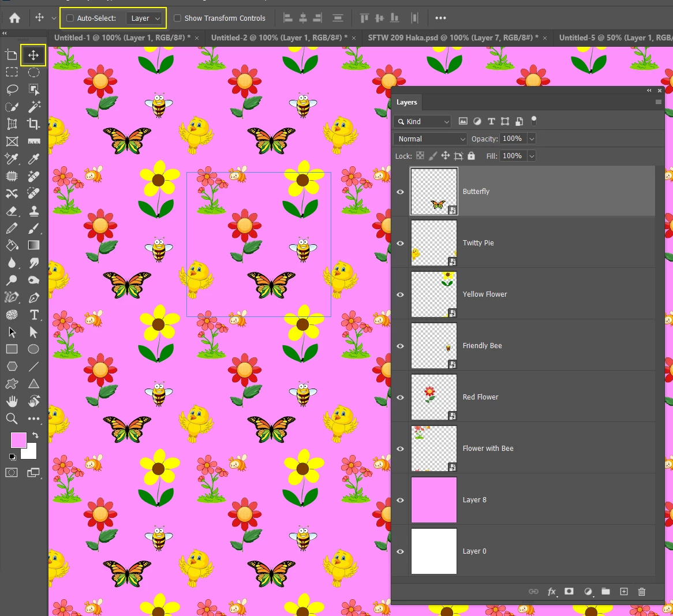Add a layer mask

point(569,592)
